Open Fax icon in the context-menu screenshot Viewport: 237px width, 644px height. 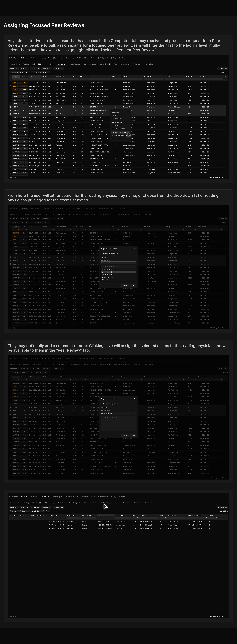click(92, 58)
